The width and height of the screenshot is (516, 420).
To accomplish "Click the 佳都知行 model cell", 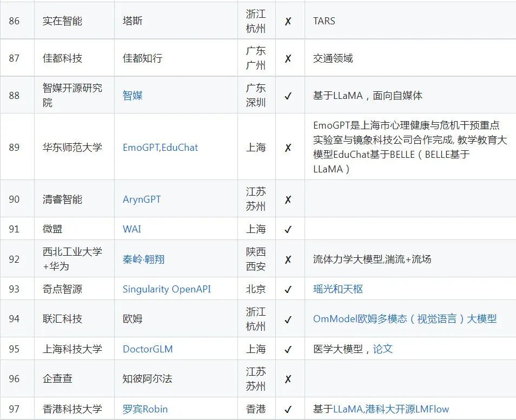I will 176,58.
